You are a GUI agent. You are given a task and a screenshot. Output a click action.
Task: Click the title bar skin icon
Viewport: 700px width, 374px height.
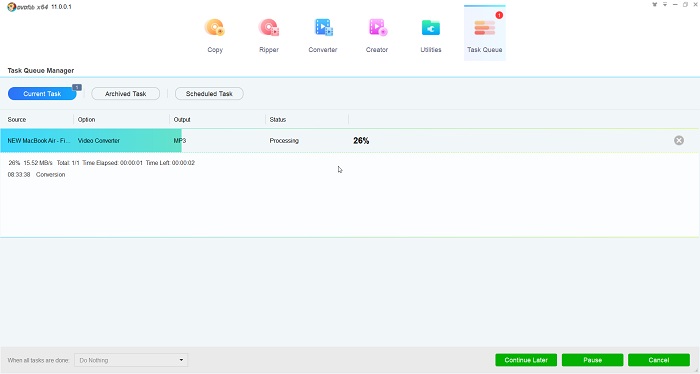(x=654, y=4)
